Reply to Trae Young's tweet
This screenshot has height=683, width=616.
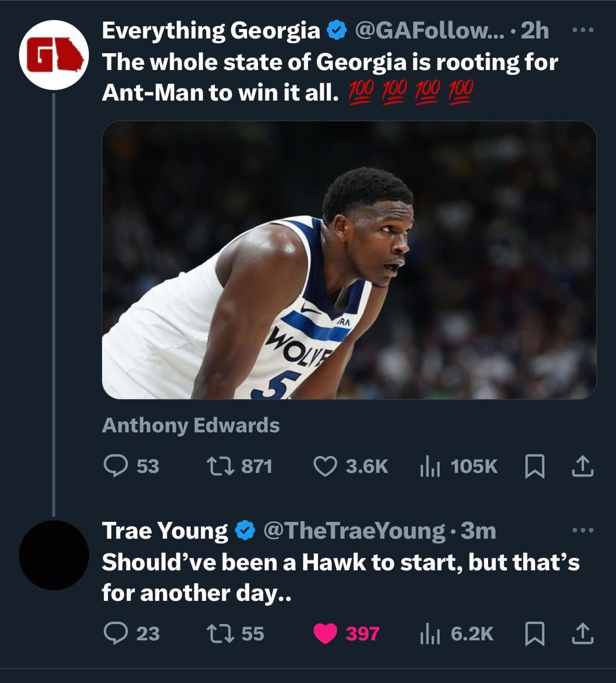coord(113,633)
